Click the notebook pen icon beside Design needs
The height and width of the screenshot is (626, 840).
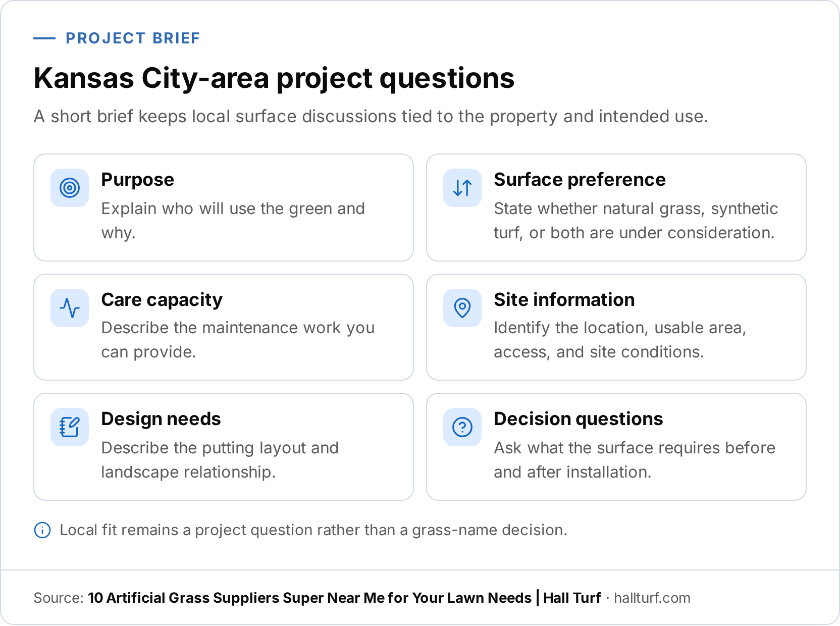[x=70, y=427]
